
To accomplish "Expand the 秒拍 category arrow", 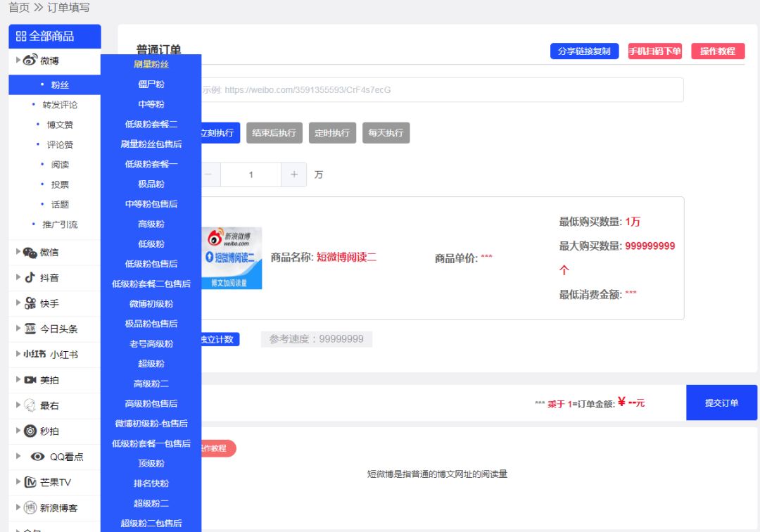I will [x=18, y=430].
